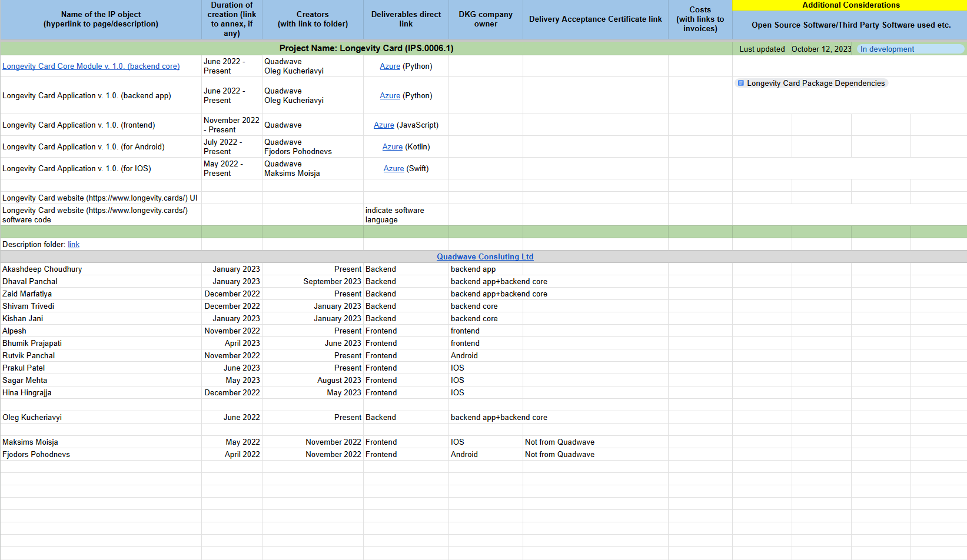Open the Quadwave Consulting Ltd link
The width and height of the screenshot is (967, 560).
[x=485, y=257]
